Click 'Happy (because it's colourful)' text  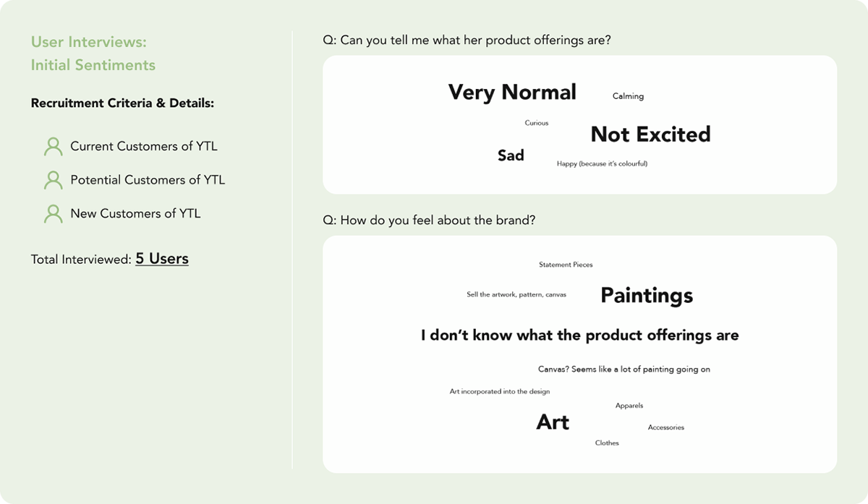click(602, 163)
